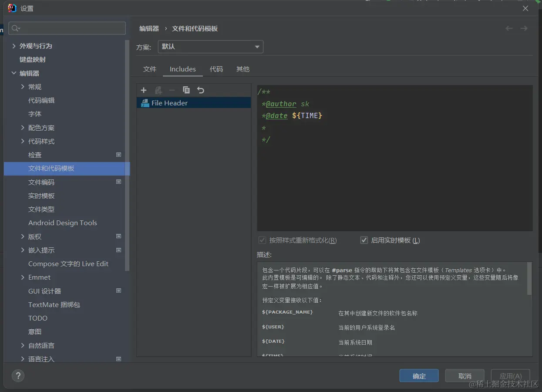
Task: Expand the 代码样式 tree node
Action: point(23,141)
